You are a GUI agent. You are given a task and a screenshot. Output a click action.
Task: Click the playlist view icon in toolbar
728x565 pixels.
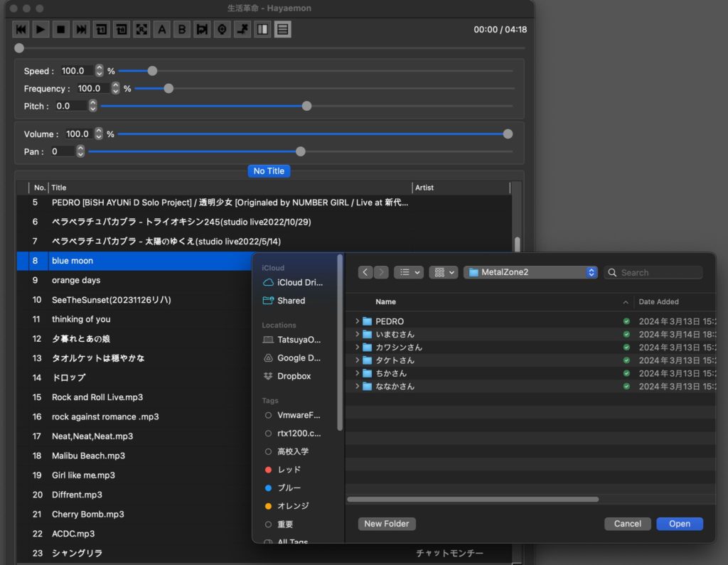(283, 29)
